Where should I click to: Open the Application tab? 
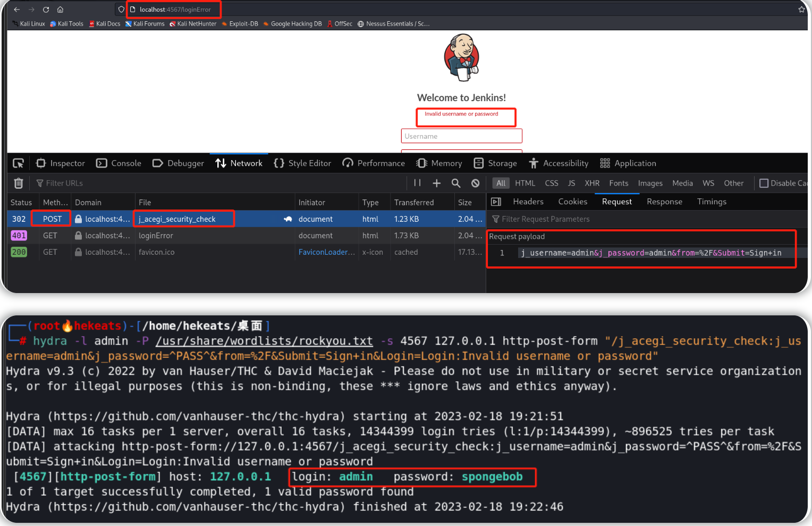pos(628,163)
